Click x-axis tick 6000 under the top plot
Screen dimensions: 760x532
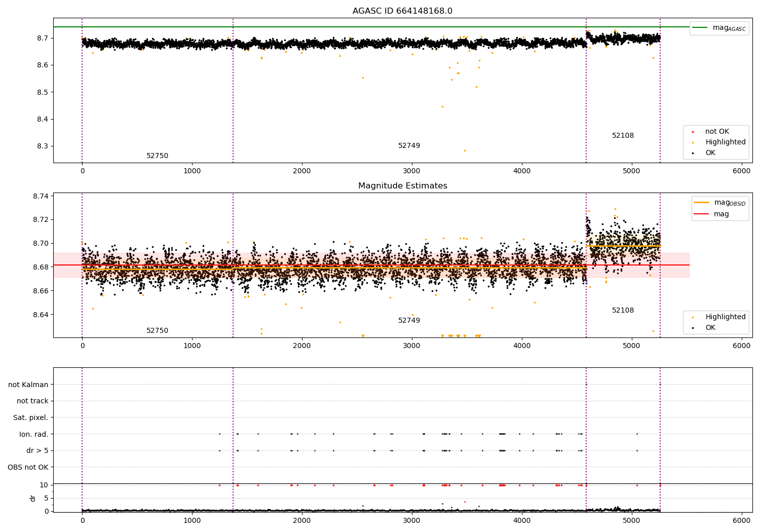pyautogui.click(x=742, y=171)
